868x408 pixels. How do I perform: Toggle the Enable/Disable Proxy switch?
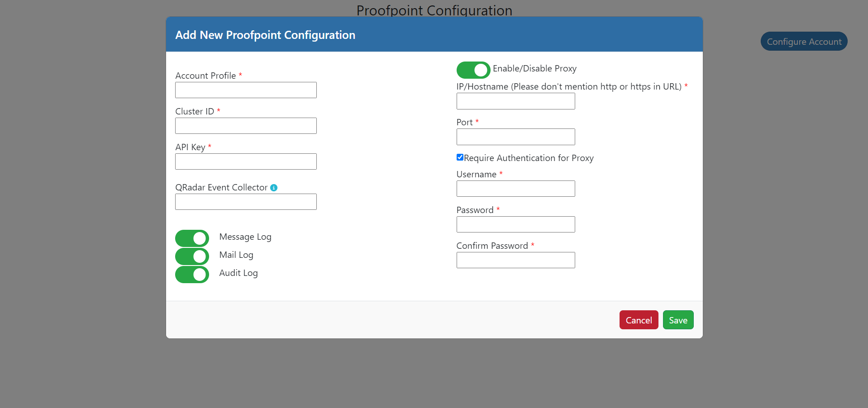point(473,70)
